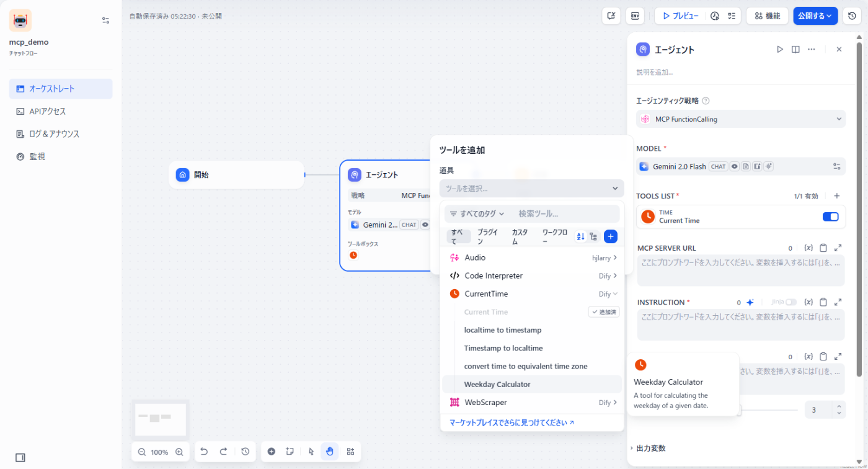Click blue plus to add custom tool
Screen dimensions: 868x469
click(611, 236)
